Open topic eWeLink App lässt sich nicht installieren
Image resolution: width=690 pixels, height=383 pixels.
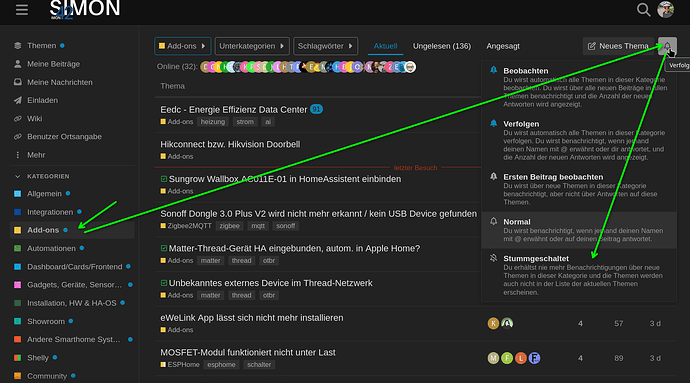[x=252, y=318]
